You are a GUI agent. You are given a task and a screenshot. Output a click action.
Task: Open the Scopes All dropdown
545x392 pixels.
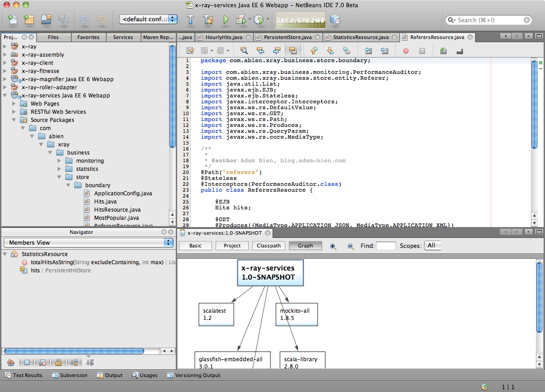(x=432, y=246)
